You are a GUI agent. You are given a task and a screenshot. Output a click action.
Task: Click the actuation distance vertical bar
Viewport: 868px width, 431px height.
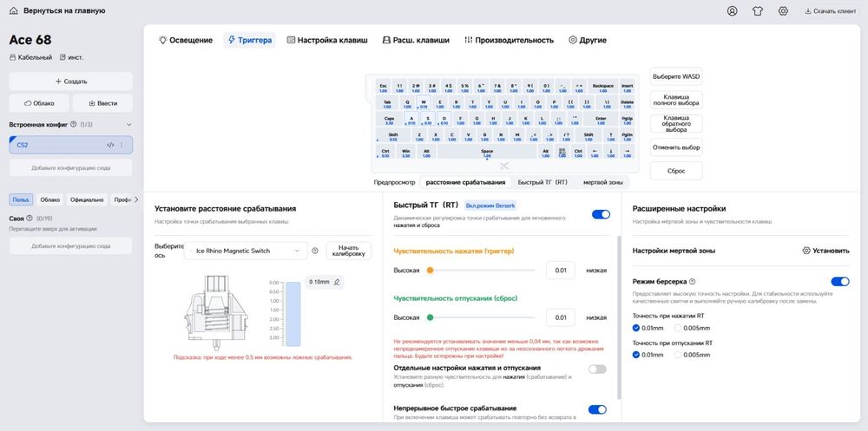(293, 314)
